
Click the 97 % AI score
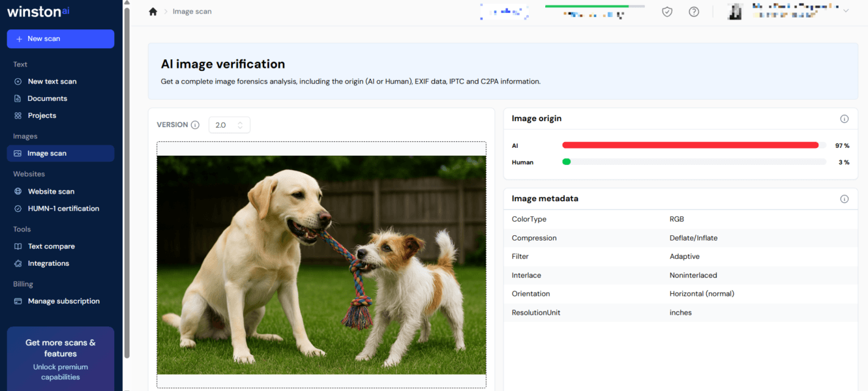click(x=842, y=146)
